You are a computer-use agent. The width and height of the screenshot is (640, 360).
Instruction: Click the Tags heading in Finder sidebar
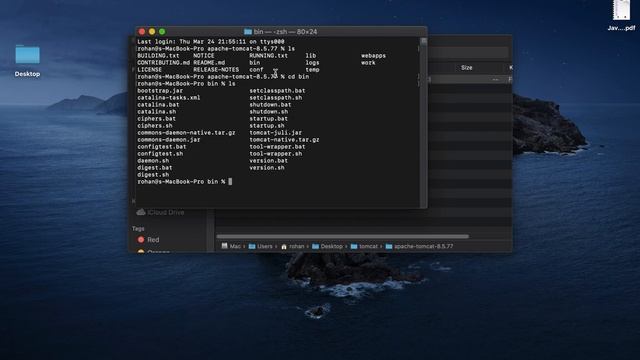(138, 229)
